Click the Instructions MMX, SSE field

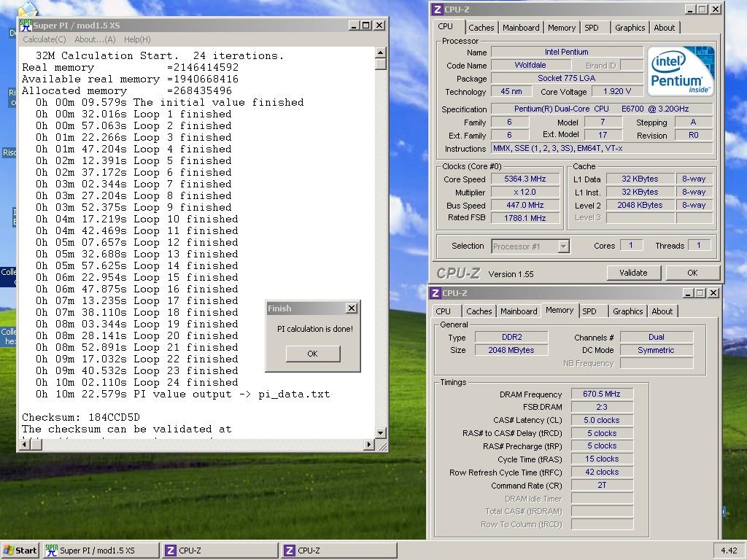click(x=602, y=149)
